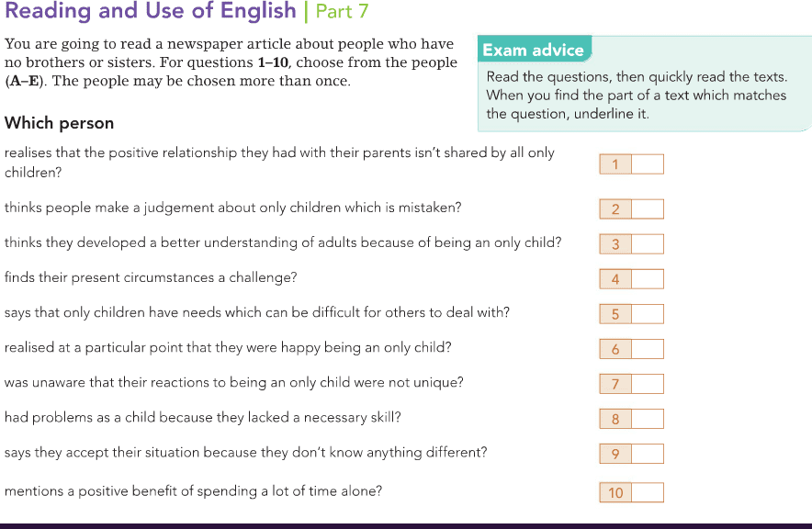The width and height of the screenshot is (812, 529).
Task: Click the green 'Part 7' heading text
Action: pyautogui.click(x=342, y=13)
